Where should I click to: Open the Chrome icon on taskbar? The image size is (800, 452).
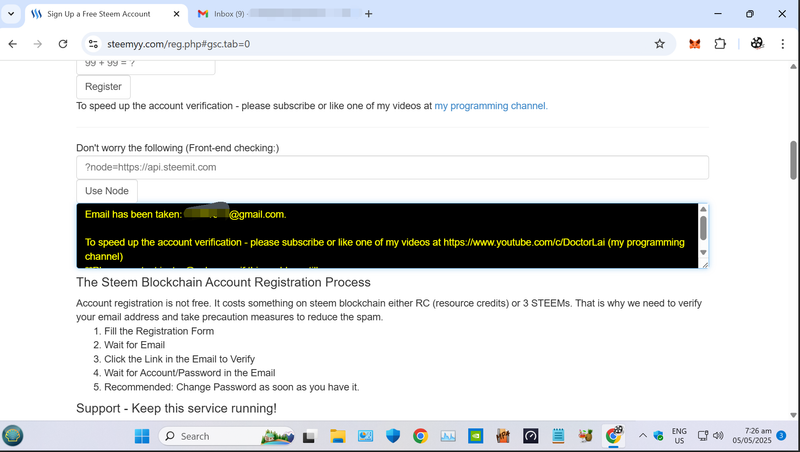[420, 436]
